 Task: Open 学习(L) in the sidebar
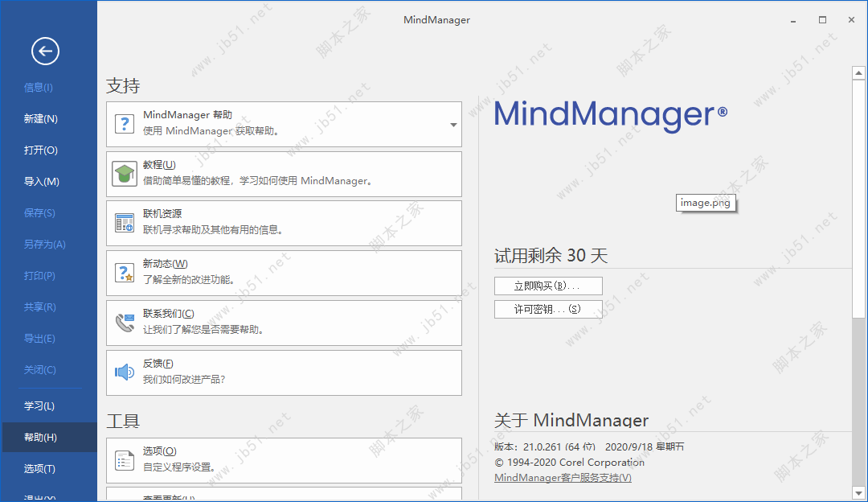point(39,406)
